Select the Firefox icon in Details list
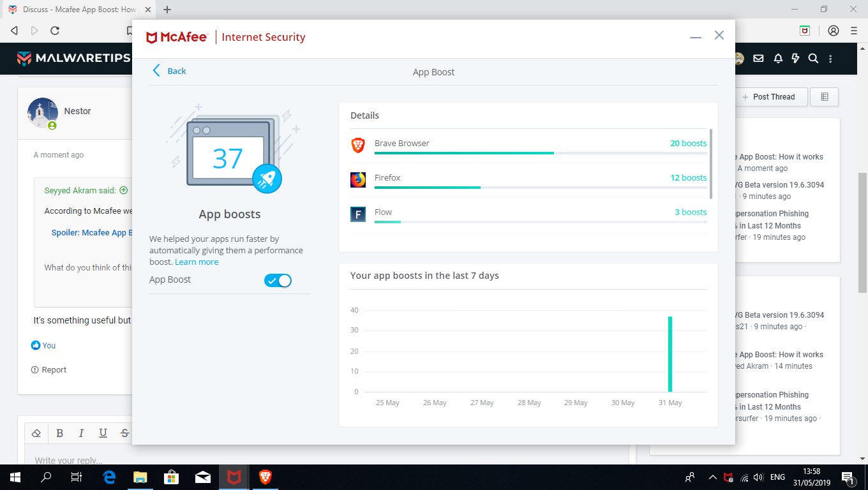Viewport: 868px width, 490px height. (x=358, y=179)
